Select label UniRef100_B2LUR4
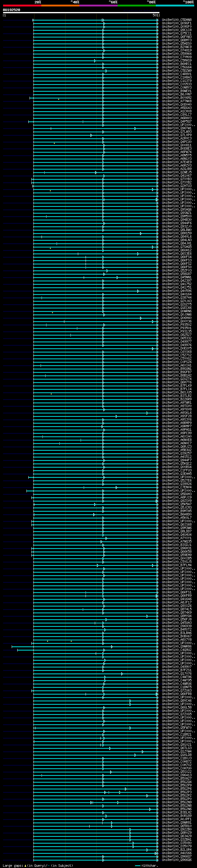 pyautogui.click(x=177, y=850)
